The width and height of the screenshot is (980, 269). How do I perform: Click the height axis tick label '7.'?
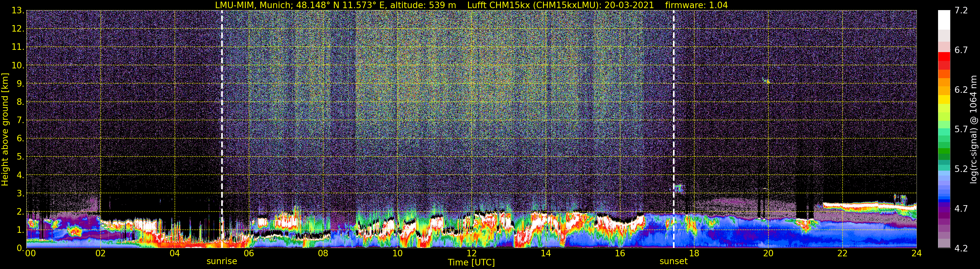[20, 120]
